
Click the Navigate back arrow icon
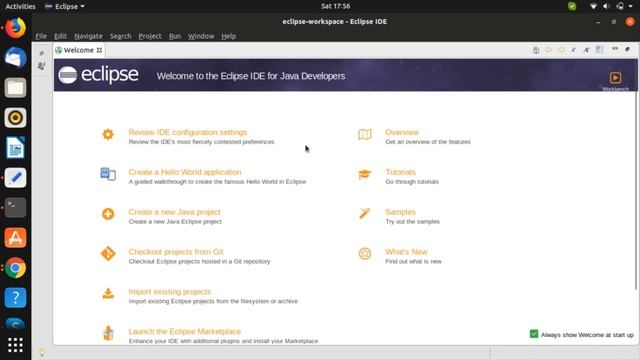pos(549,50)
